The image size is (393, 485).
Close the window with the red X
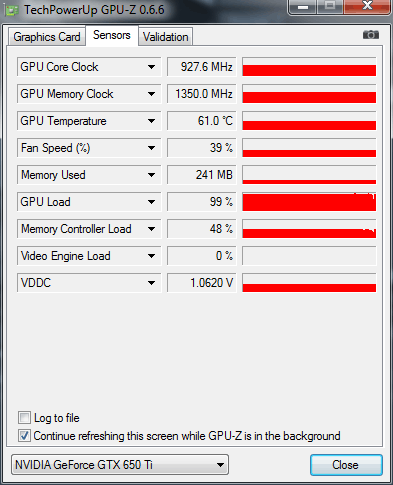coord(367,6)
